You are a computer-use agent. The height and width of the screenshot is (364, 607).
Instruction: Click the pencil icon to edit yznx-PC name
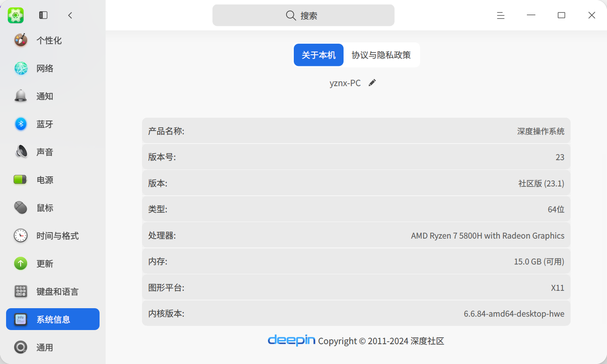click(372, 83)
